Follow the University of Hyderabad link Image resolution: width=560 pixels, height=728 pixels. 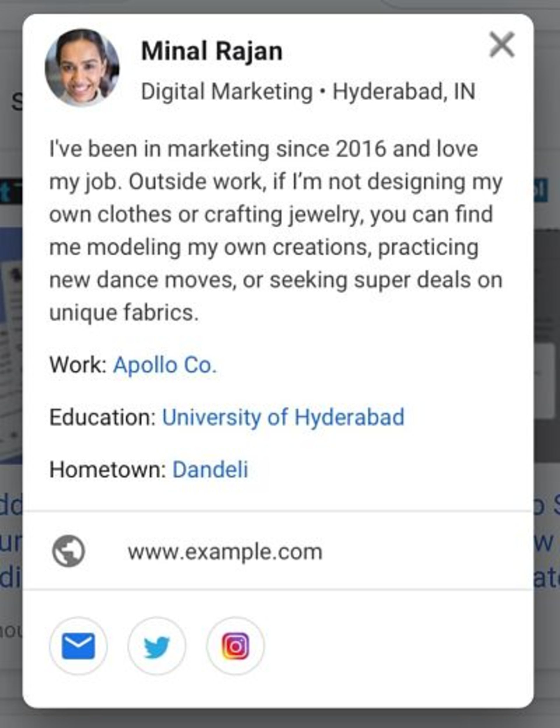[283, 417]
